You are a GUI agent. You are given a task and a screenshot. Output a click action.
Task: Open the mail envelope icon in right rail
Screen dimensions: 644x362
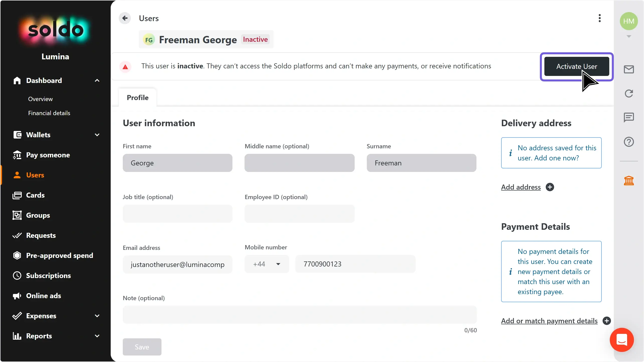[x=629, y=69]
